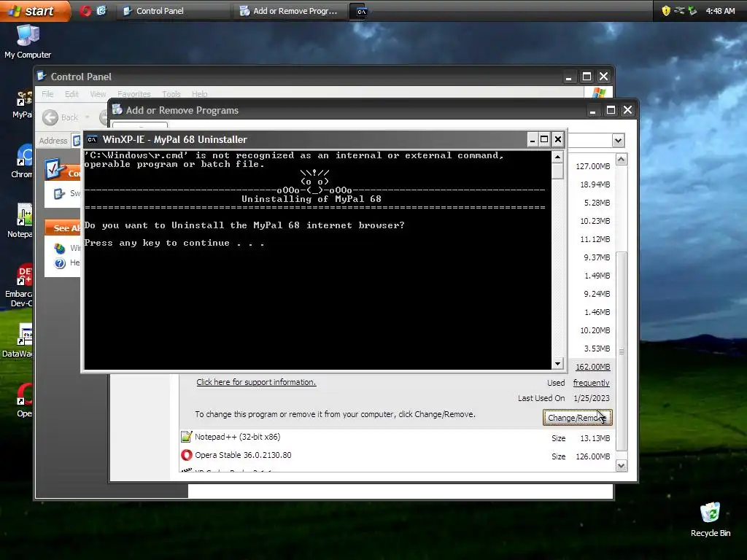Click the 'frequently' used link
The width and height of the screenshot is (747, 560).
591,383
